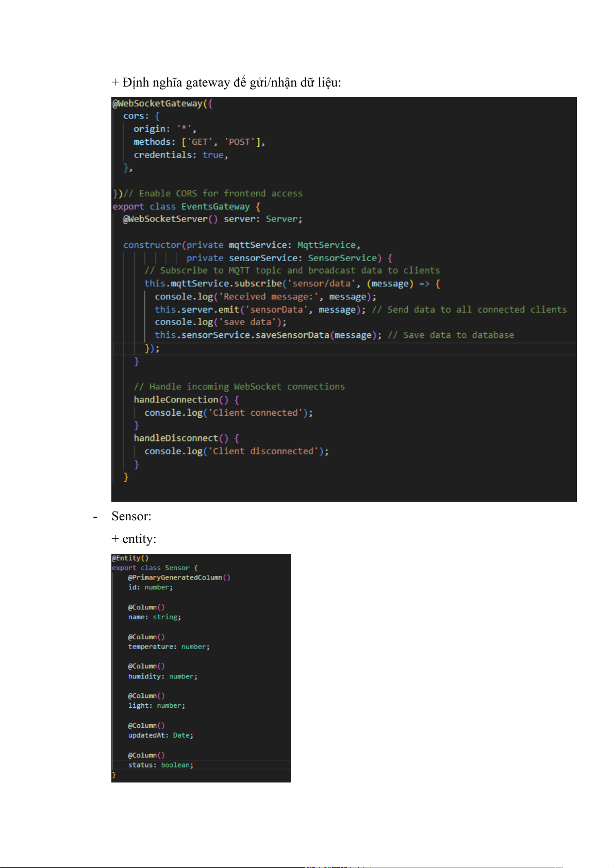Click the 'saveSensorData(message)' line

click(268, 335)
